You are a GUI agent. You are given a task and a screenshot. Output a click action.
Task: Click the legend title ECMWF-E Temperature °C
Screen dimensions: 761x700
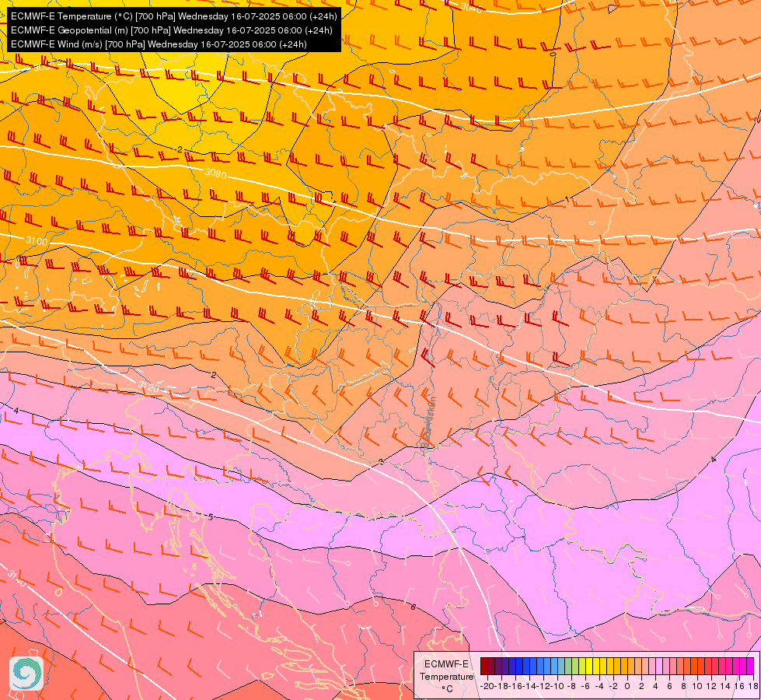click(x=446, y=676)
